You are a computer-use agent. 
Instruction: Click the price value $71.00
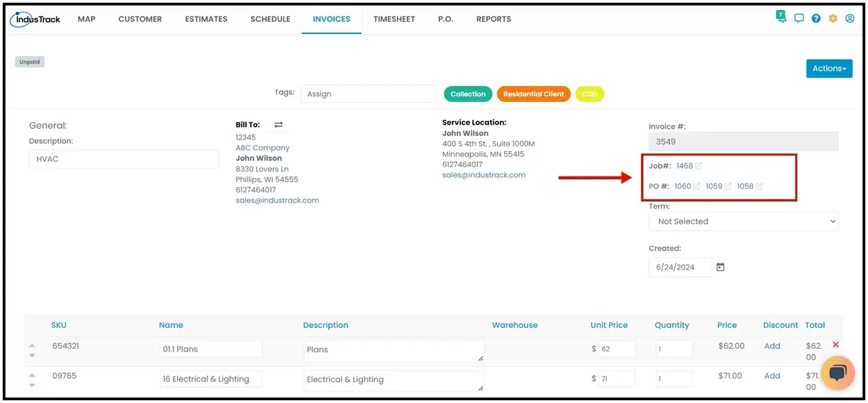(x=731, y=376)
